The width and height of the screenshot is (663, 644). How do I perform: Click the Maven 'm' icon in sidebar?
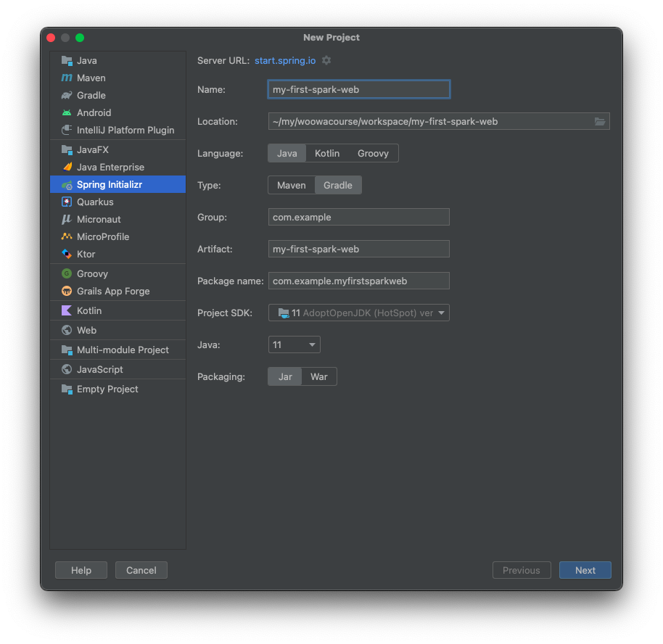[x=67, y=78]
